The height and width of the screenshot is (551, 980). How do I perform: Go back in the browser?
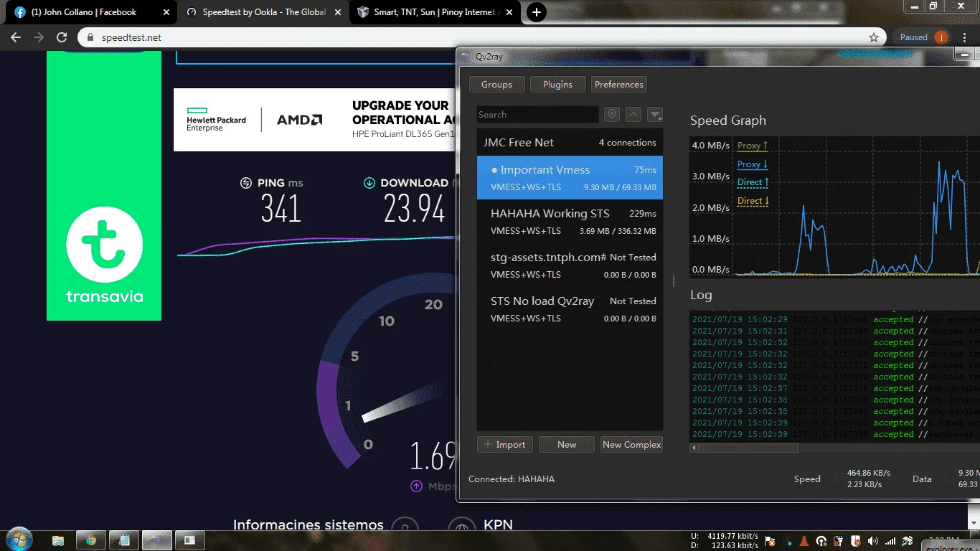(x=16, y=37)
